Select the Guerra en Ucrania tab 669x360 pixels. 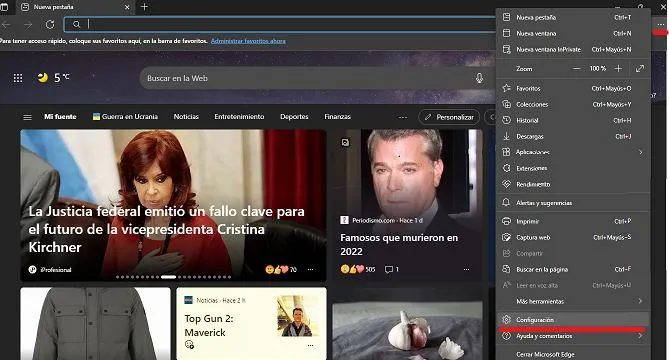pos(125,116)
